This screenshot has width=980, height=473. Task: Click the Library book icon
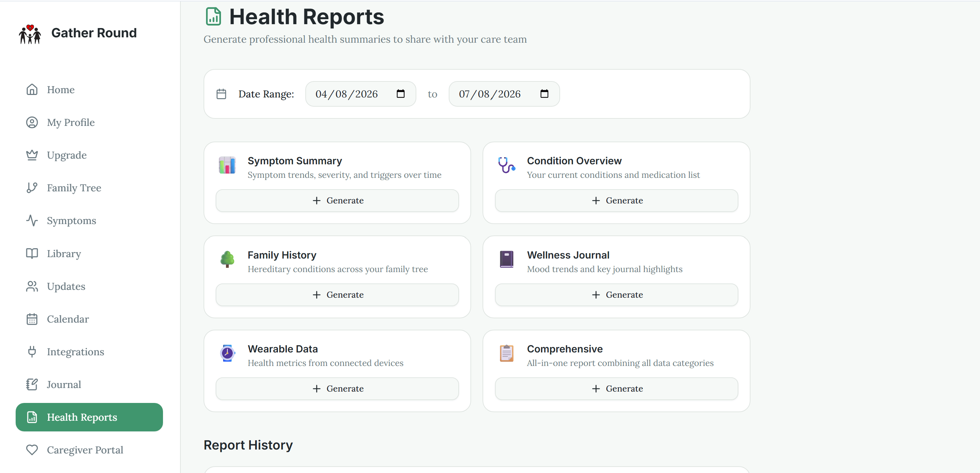click(32, 253)
